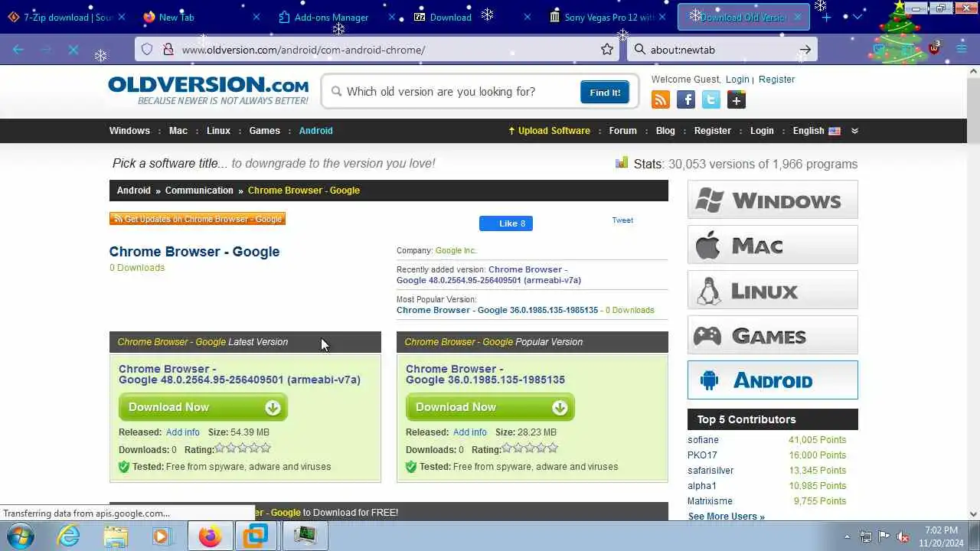Click Google Inc. company link
This screenshot has width=980, height=551.
point(456,250)
